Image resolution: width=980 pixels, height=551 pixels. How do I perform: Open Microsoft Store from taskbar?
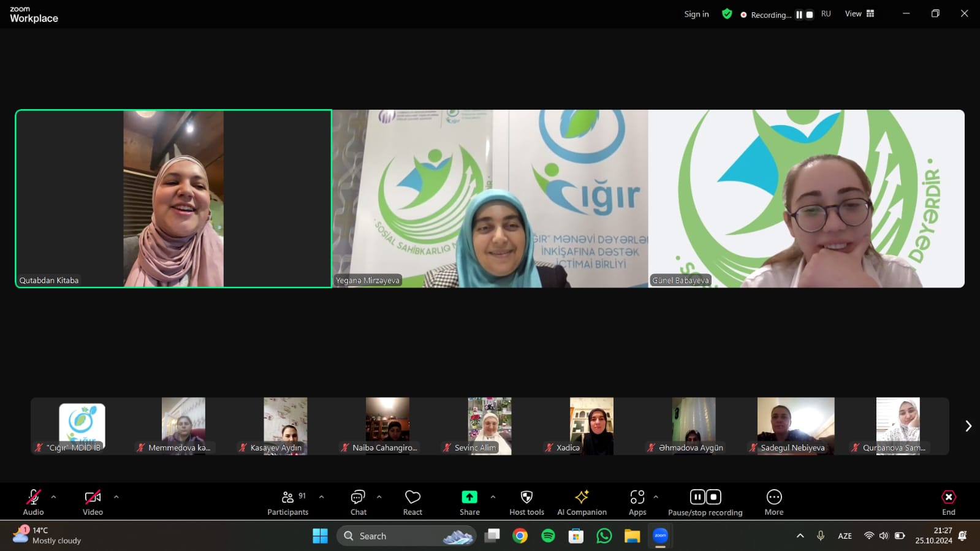tap(575, 536)
